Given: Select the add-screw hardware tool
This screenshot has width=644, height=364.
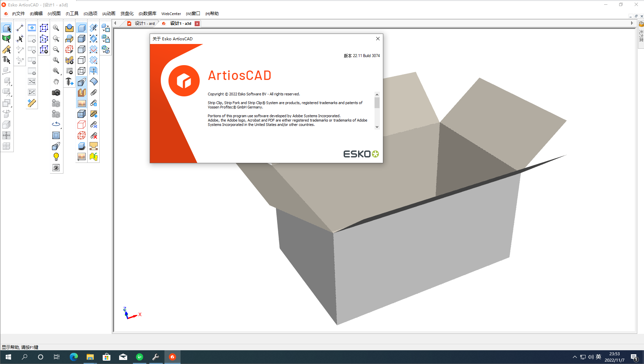Looking at the screenshot, I should pos(69,82).
